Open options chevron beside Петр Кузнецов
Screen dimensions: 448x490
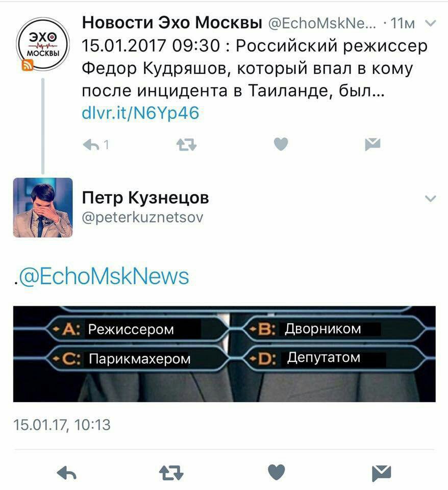[431, 199]
